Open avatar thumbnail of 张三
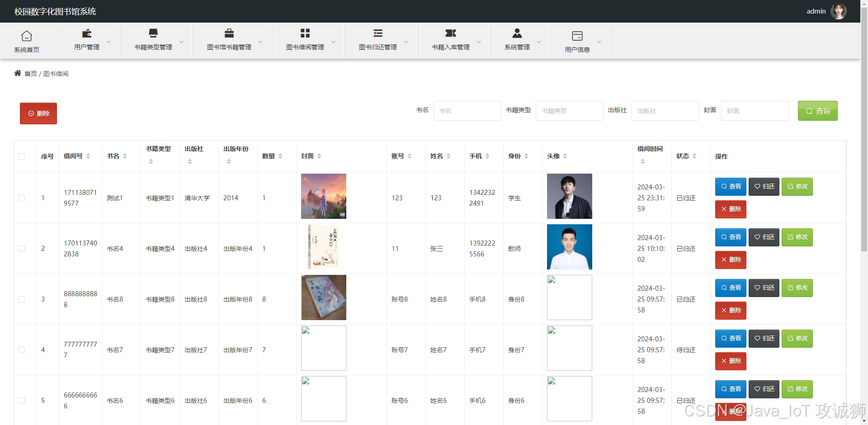 (570, 247)
